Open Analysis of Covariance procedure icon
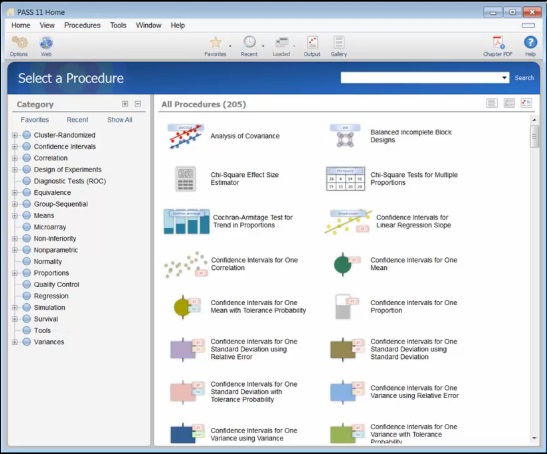This screenshot has height=454, width=547. coord(186,136)
